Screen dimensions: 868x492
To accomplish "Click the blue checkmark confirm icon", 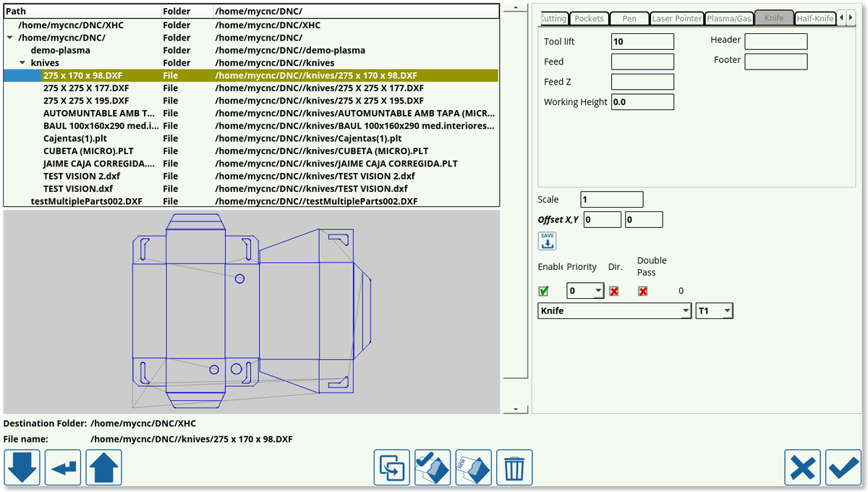I will click(843, 467).
